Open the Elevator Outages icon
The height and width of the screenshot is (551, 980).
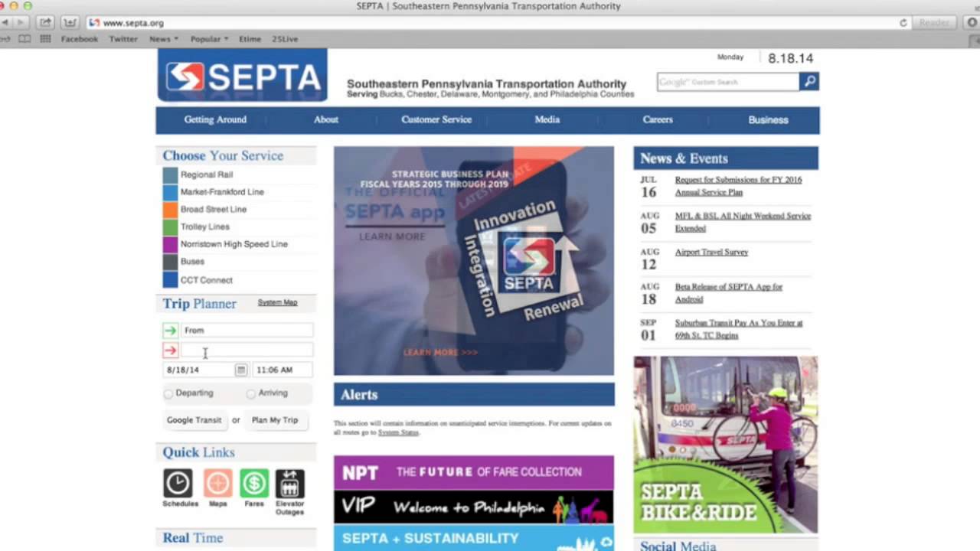click(290, 484)
